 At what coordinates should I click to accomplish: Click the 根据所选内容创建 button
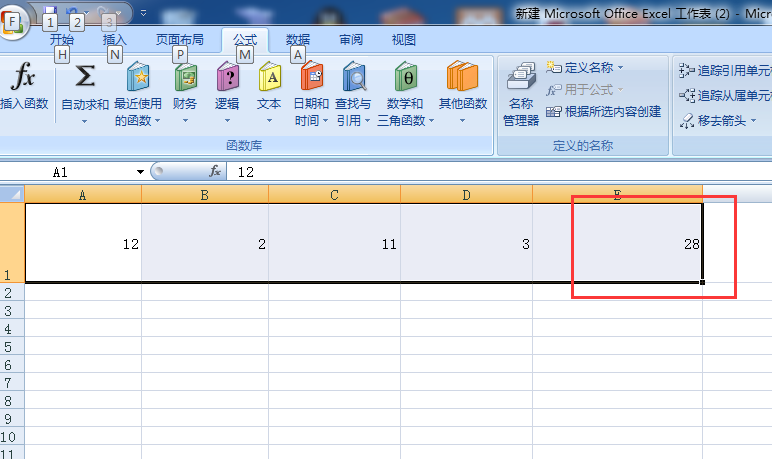pyautogui.click(x=604, y=112)
